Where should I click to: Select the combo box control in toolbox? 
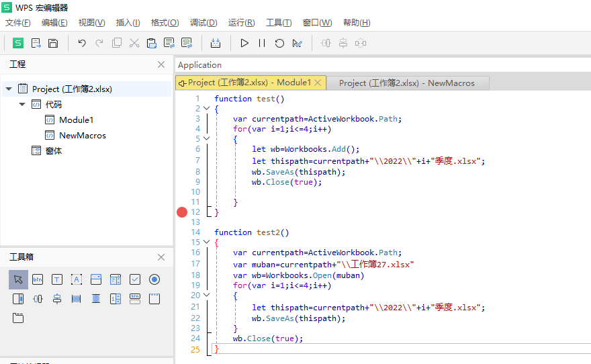pos(96,279)
